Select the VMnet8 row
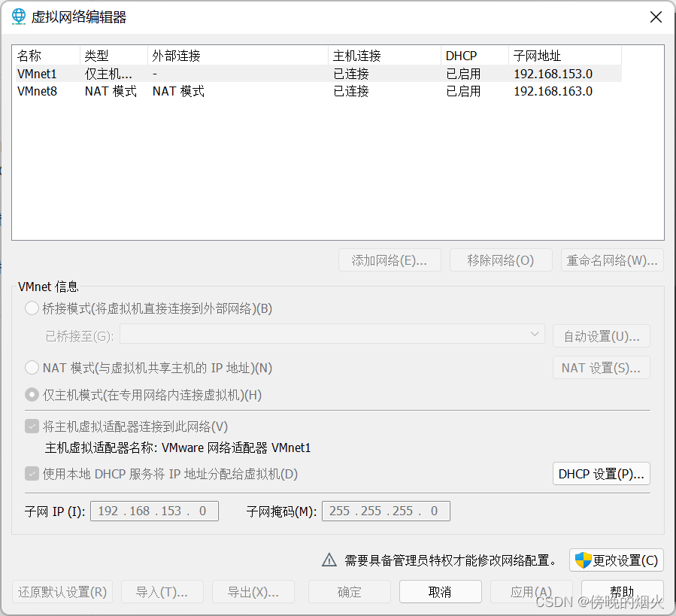The height and width of the screenshot is (616, 676). (319, 91)
